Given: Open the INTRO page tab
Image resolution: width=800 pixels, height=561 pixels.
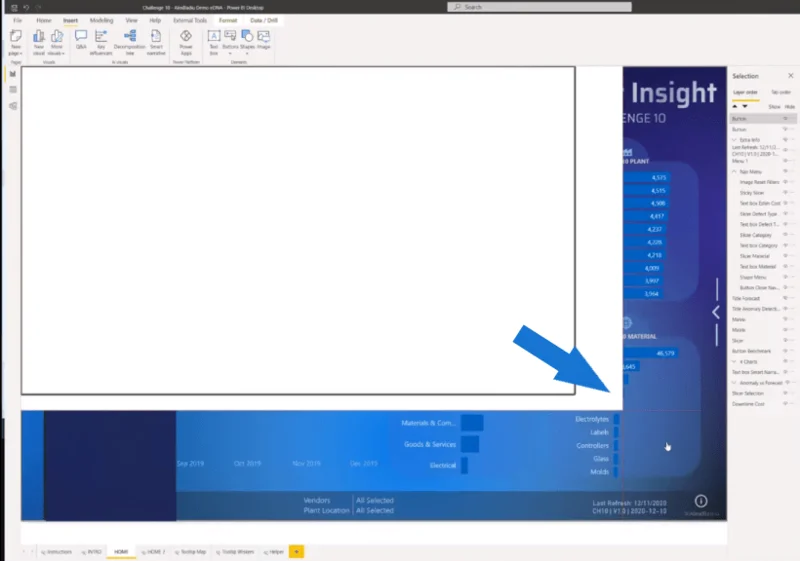Looking at the screenshot, I should coord(92,552).
